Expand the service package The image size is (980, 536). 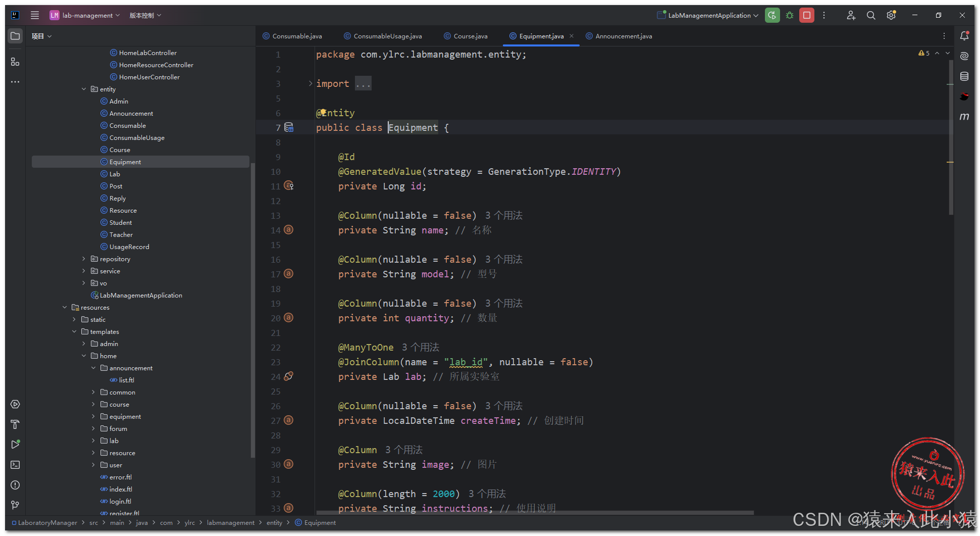pyautogui.click(x=84, y=271)
